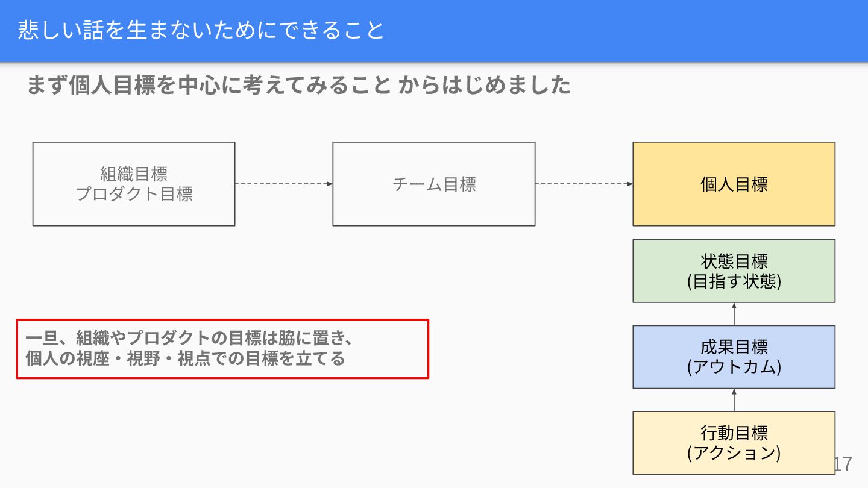Click the チーム目標 box

pos(434,184)
